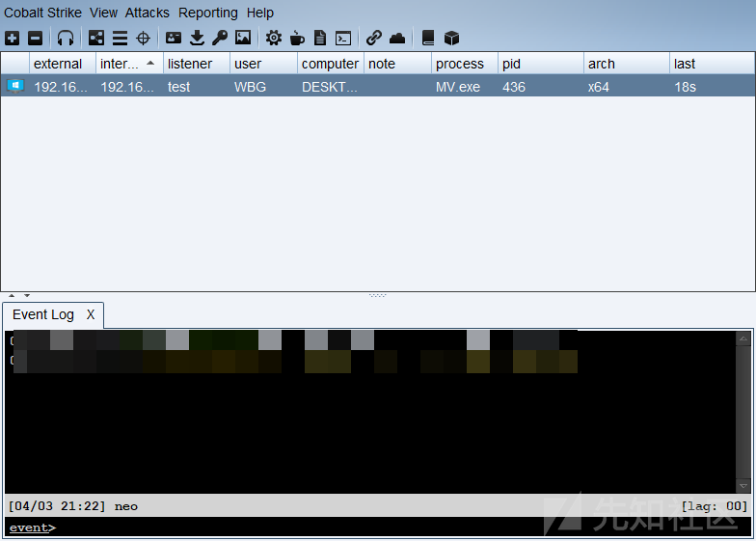Click the DESKT... computer cell
This screenshot has width=756, height=541.
point(330,87)
